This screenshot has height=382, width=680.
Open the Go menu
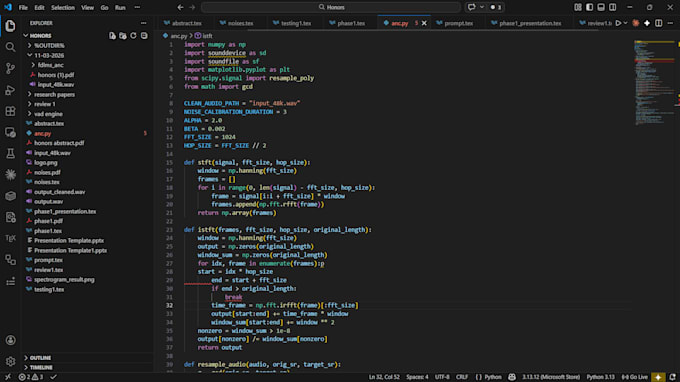[104, 7]
